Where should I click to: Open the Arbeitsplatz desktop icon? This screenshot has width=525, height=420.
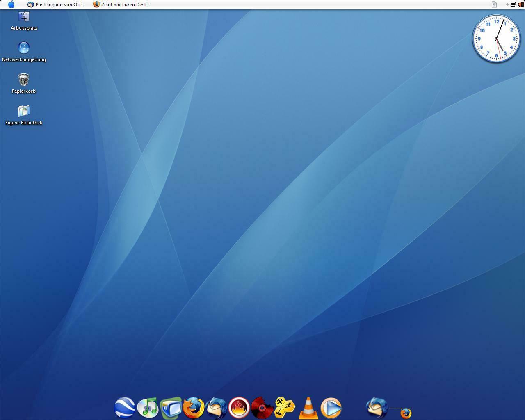[24, 21]
